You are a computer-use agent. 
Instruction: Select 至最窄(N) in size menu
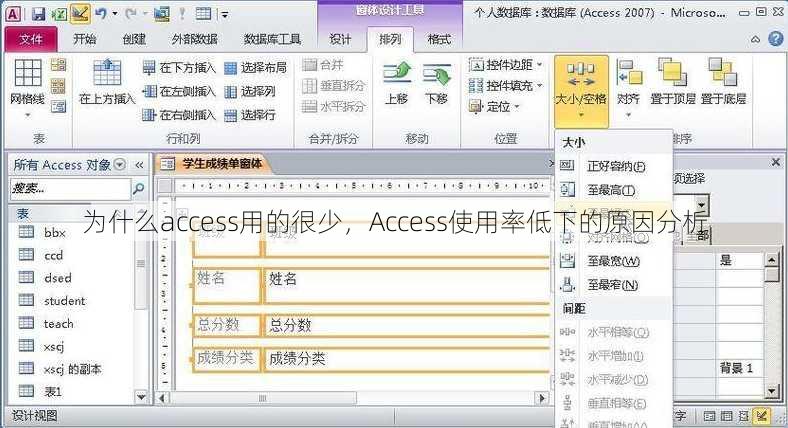(x=614, y=285)
